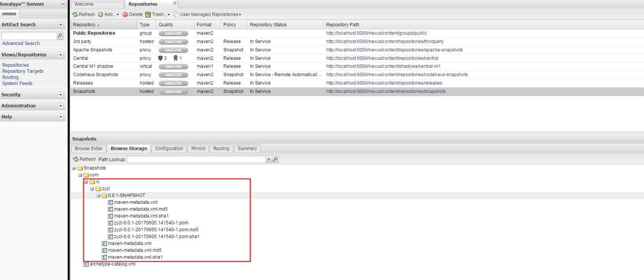
Task: Open the System Feeds link
Action: [x=17, y=83]
